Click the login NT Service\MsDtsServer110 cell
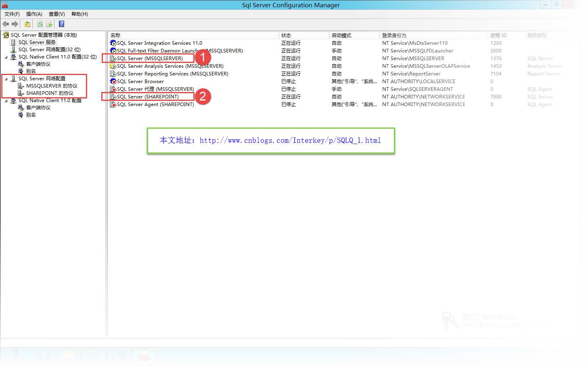 (x=415, y=43)
